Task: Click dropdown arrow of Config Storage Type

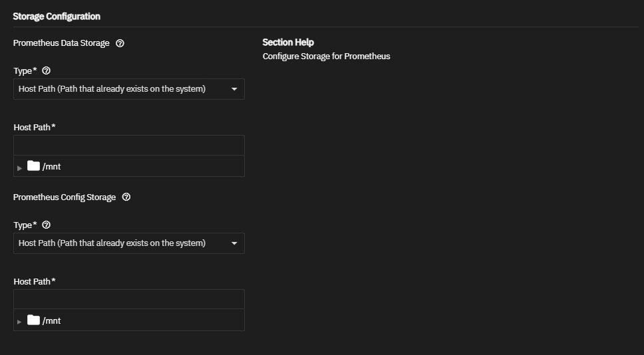Action: (x=234, y=243)
